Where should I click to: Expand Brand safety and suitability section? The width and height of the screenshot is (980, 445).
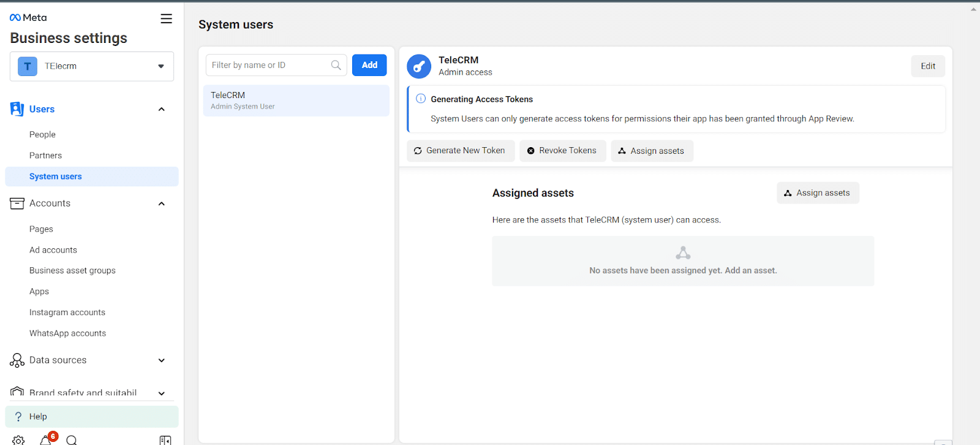click(x=162, y=393)
